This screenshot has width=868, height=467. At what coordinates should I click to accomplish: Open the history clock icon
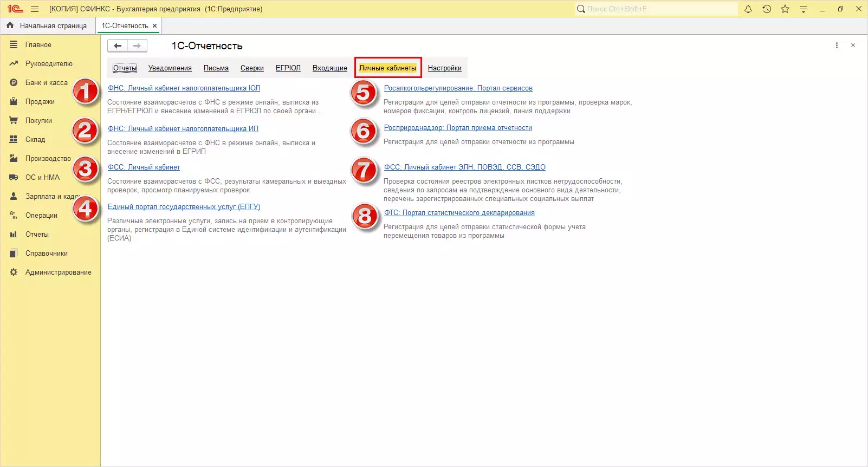click(767, 9)
